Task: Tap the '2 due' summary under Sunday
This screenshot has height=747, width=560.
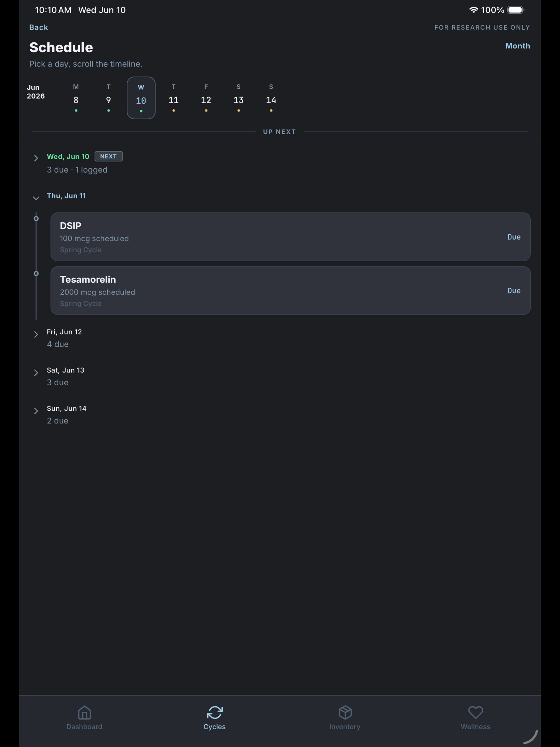Action: point(58,420)
